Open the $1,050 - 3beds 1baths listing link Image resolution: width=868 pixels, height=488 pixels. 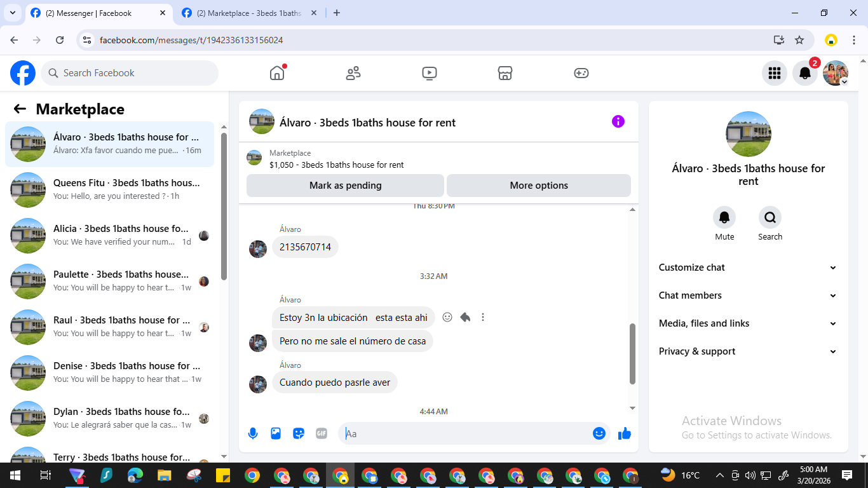(336, 165)
